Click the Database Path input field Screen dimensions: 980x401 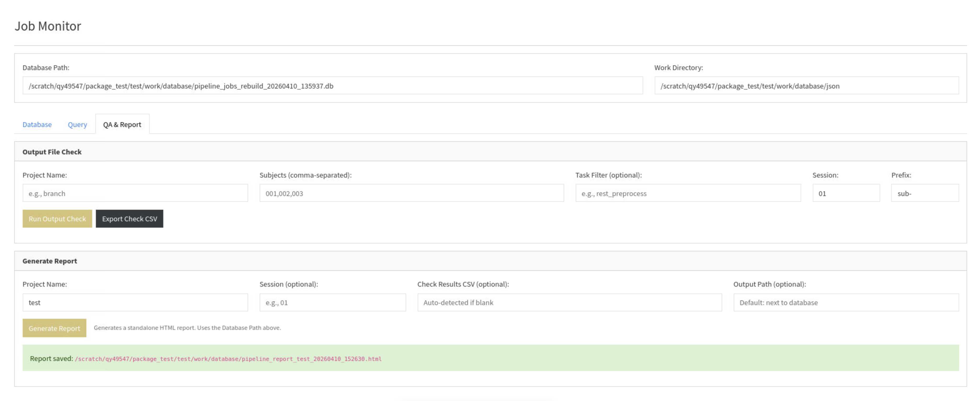tap(332, 86)
